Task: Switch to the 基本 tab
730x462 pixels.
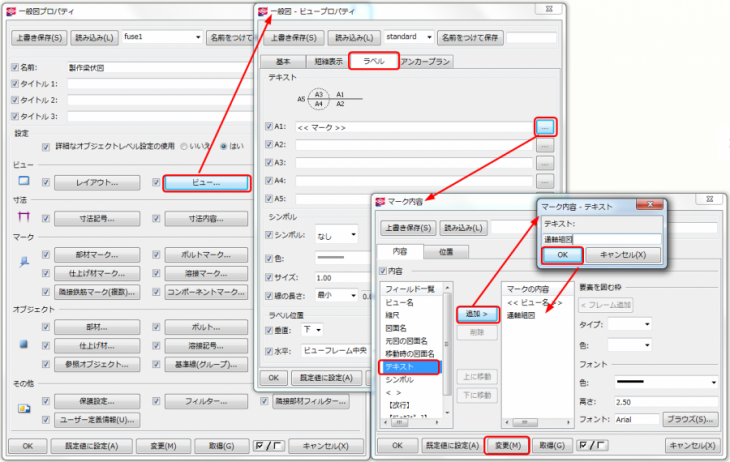Action: pyautogui.click(x=283, y=61)
